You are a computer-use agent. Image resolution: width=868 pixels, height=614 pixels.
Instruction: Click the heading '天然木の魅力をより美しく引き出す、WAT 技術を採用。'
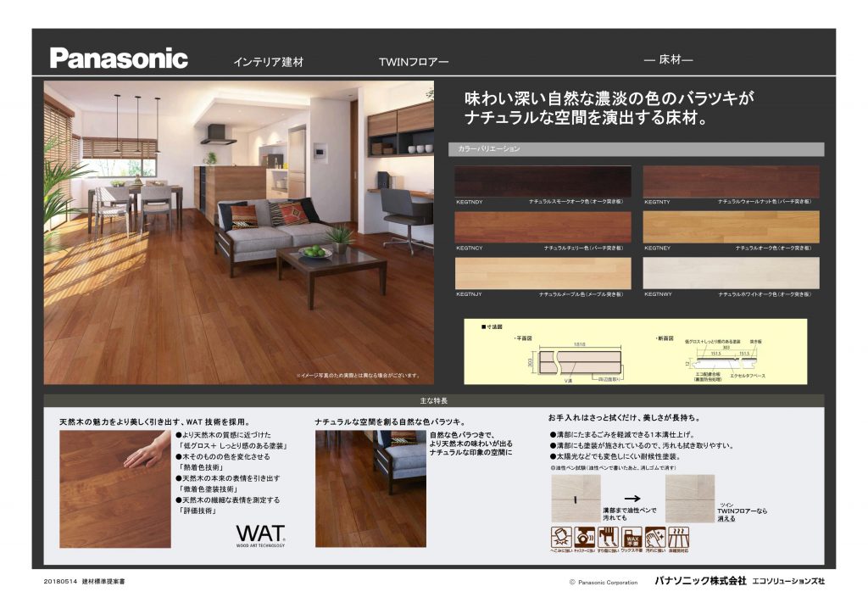coord(155,421)
